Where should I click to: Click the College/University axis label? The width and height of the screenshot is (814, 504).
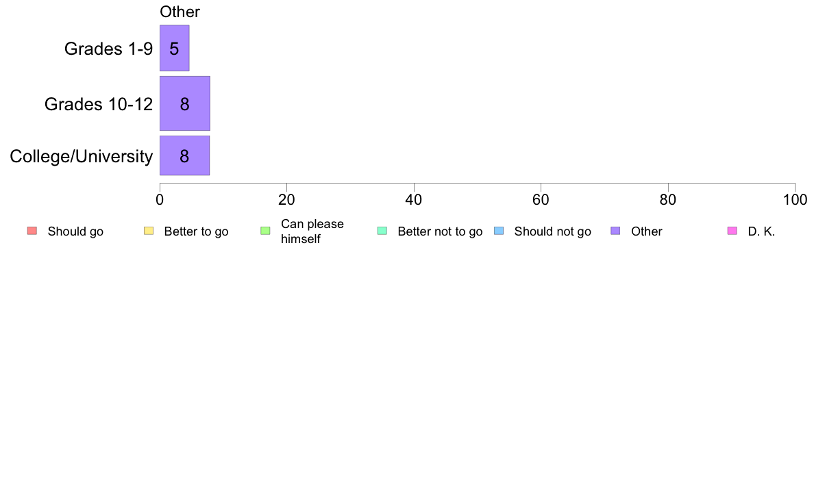coord(82,156)
